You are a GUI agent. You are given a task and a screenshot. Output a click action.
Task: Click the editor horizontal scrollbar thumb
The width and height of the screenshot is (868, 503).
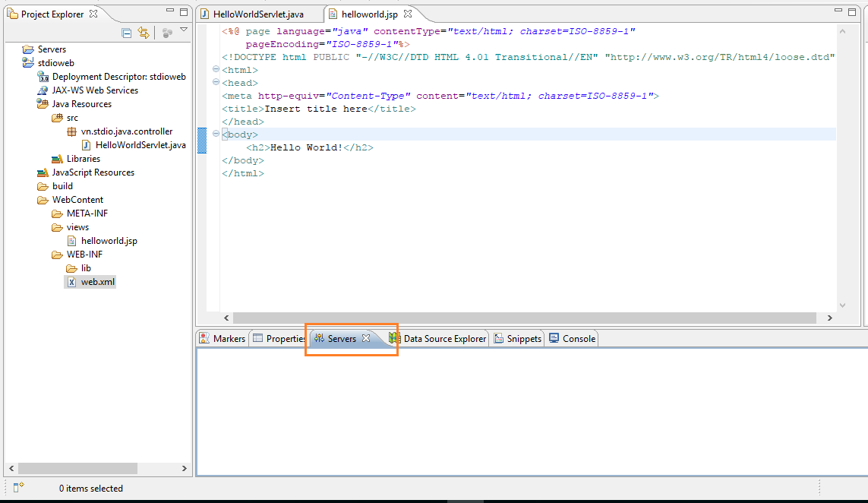click(x=525, y=318)
